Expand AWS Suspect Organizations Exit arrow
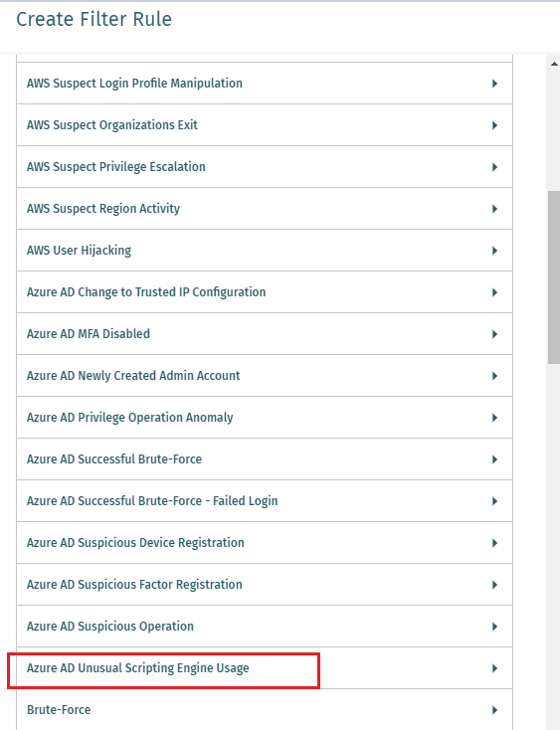Image resolution: width=560 pixels, height=730 pixels. (x=494, y=125)
